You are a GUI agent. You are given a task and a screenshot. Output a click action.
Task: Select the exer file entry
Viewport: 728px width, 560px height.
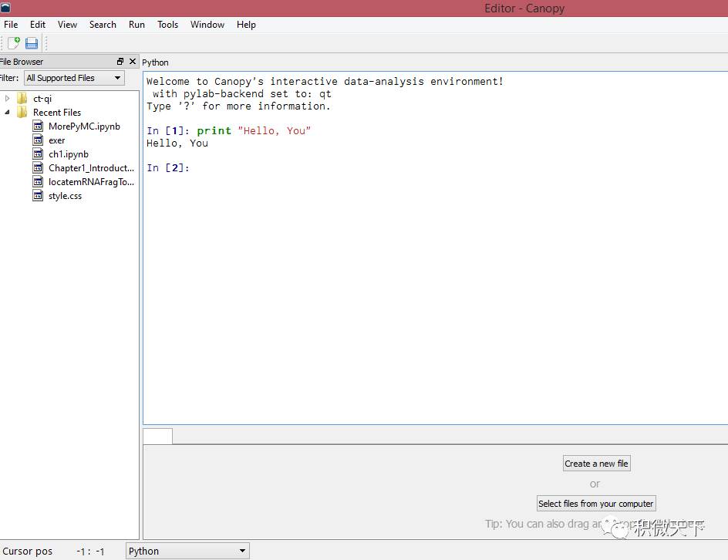pyautogui.click(x=56, y=140)
